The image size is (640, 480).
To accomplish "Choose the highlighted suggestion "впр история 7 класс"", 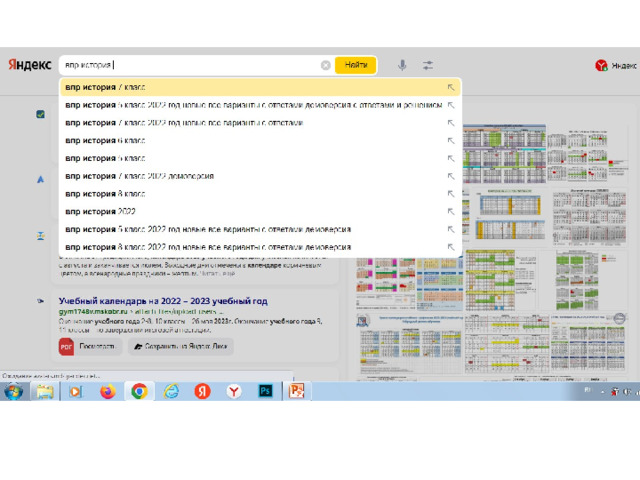I will (260, 87).
